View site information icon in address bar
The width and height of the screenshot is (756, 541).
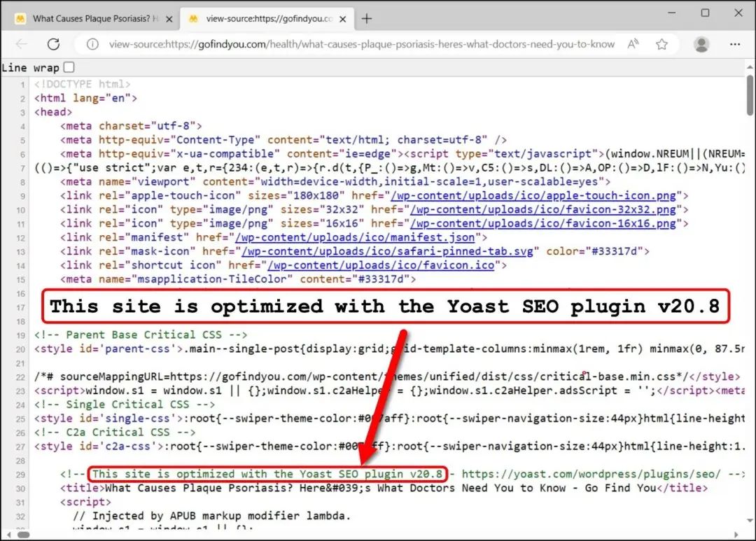92,44
